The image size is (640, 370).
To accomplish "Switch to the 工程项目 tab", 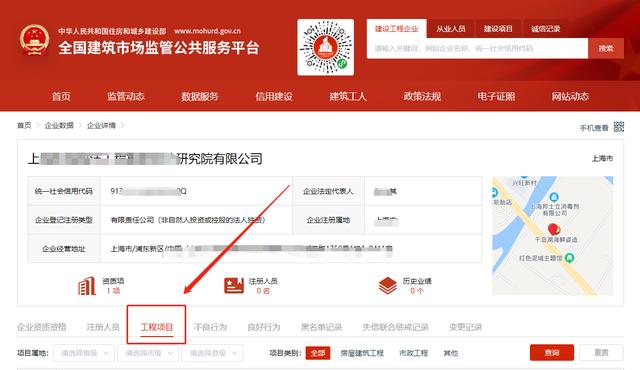I will 157,327.
